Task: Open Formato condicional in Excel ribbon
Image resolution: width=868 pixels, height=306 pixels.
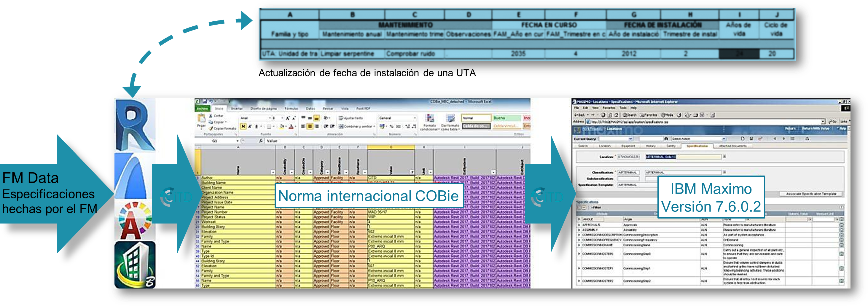Action: pyautogui.click(x=429, y=122)
